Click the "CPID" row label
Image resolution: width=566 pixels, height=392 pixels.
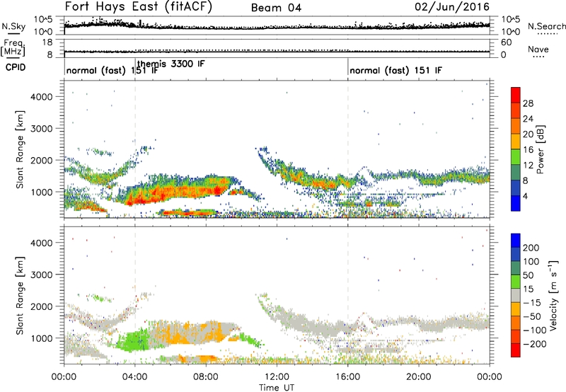16,67
